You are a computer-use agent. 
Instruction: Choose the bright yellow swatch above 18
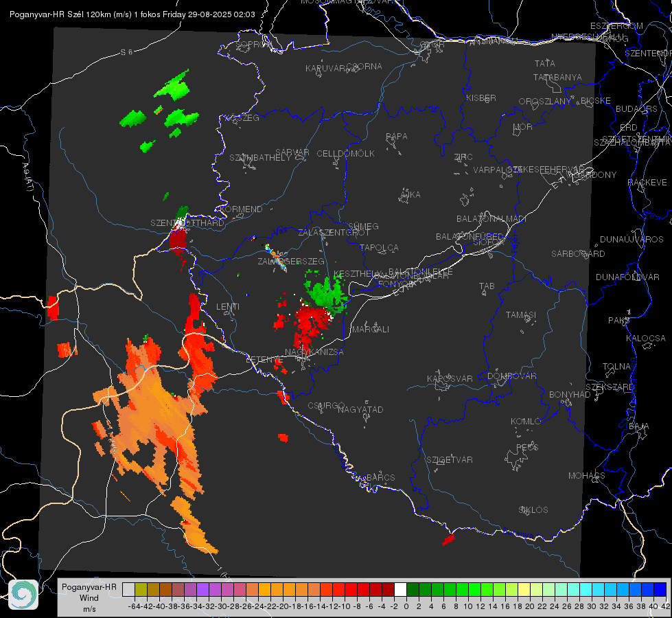[524, 589]
